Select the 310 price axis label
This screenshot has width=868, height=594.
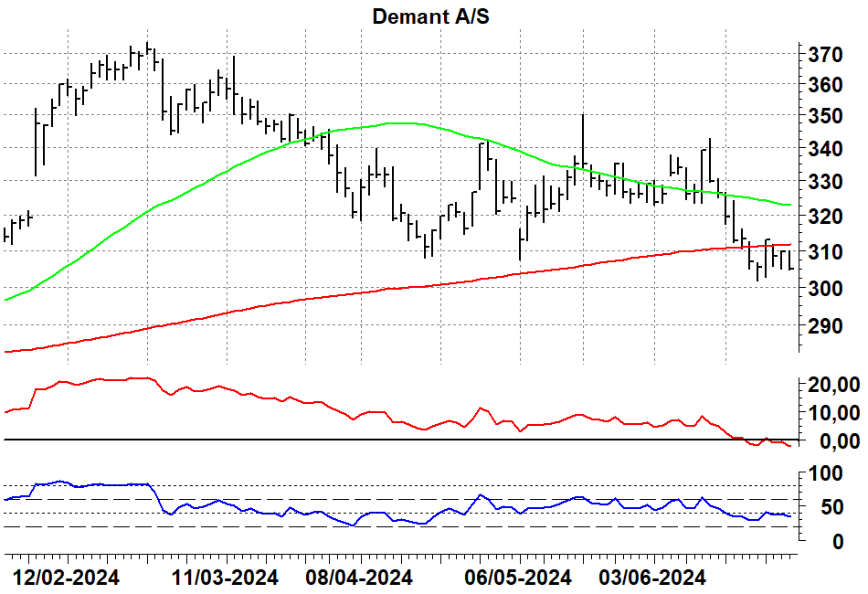(825, 252)
